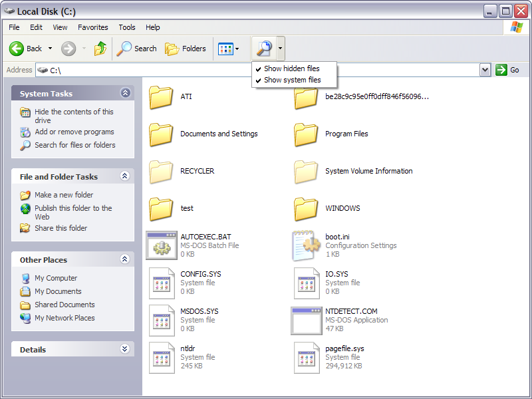This screenshot has width=532, height=399.
Task: Go up one folder level
Action: pyautogui.click(x=100, y=49)
